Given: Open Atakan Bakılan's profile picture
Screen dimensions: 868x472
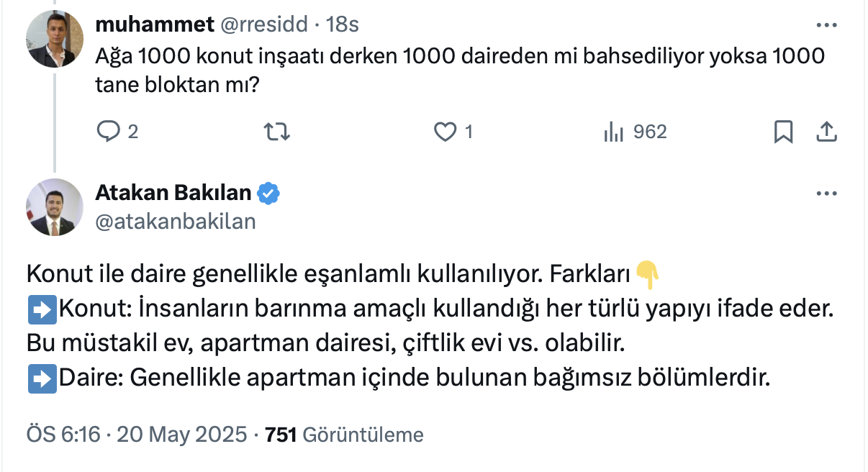Looking at the screenshot, I should point(55,207).
